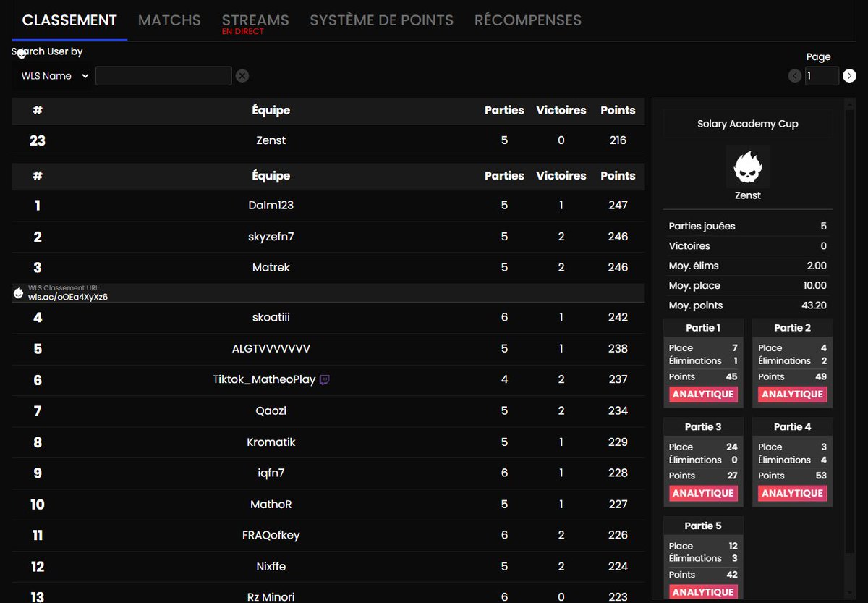The height and width of the screenshot is (603, 868).
Task: Open ANALYTIQUE for Partie 4
Action: (792, 493)
